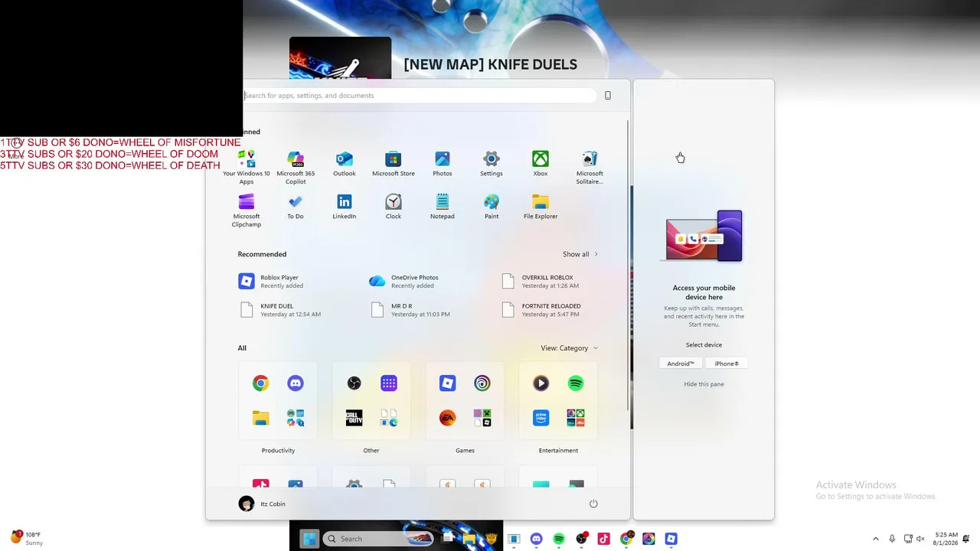Launch the pinned Photos app
Image resolution: width=980 pixels, height=551 pixels.
443,164
